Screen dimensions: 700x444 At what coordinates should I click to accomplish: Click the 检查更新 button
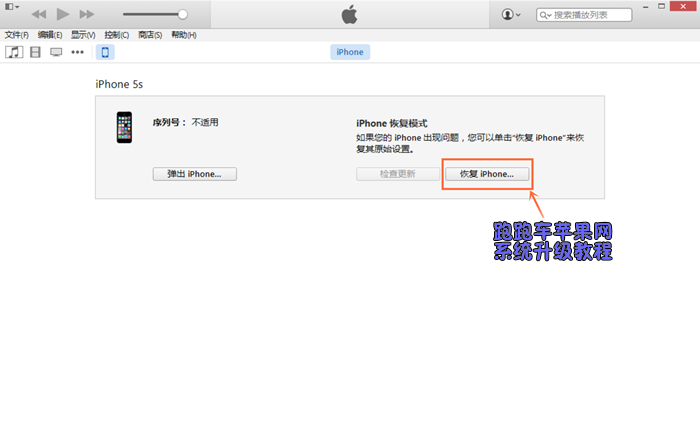tap(398, 174)
